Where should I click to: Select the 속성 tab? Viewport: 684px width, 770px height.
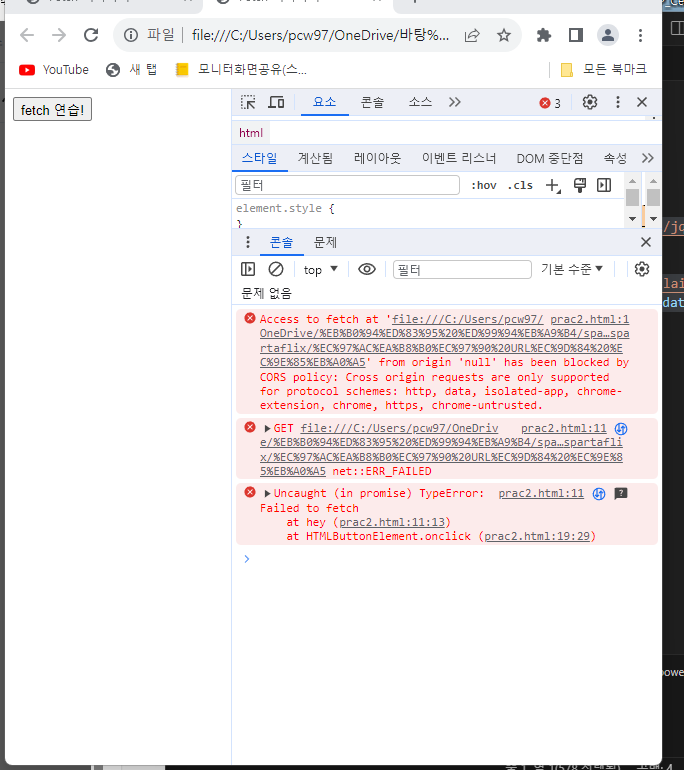pos(615,158)
